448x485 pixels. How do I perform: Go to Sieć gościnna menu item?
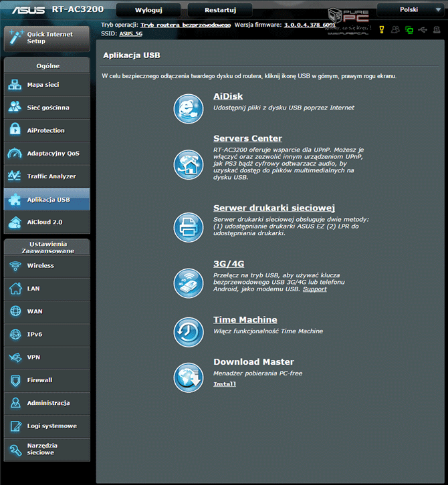click(x=47, y=108)
